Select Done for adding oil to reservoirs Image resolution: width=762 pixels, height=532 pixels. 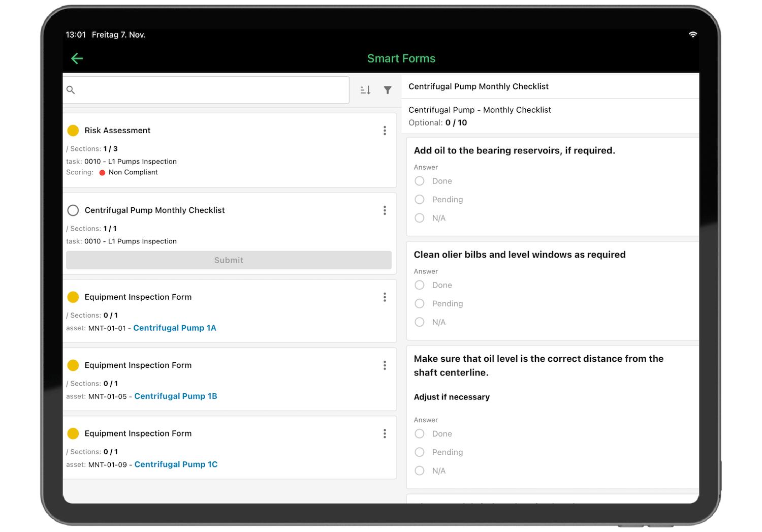coord(419,181)
